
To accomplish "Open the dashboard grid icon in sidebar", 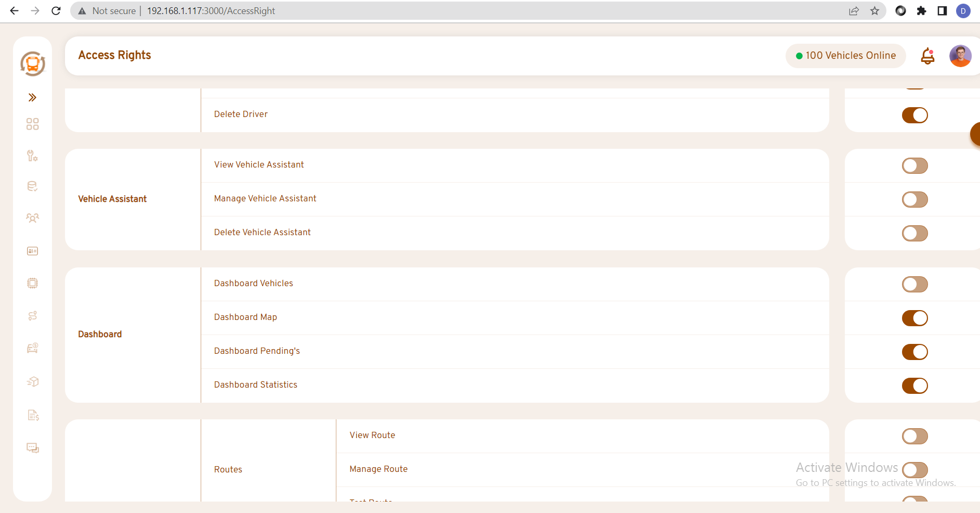I will pos(32,124).
